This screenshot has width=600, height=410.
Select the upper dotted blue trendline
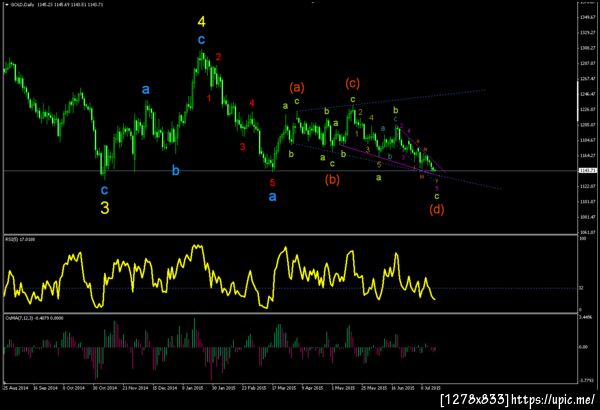(x=392, y=101)
